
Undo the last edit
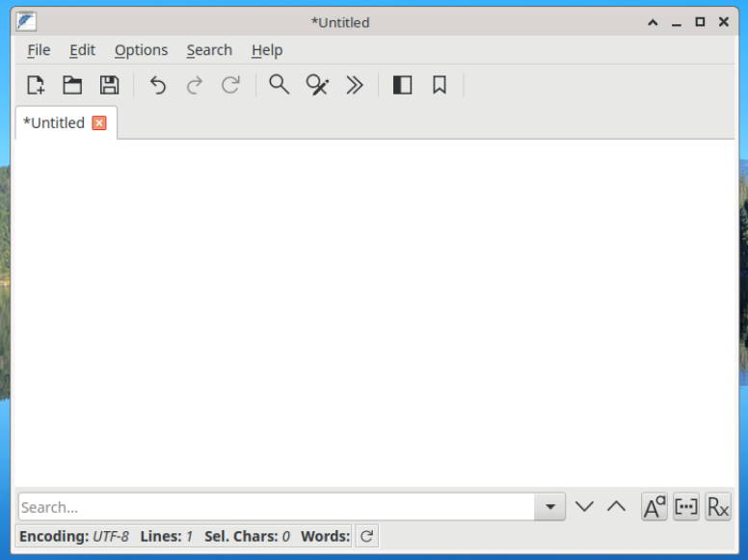[157, 86]
